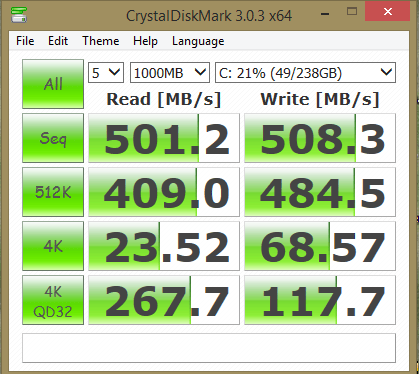Open the 1000MB test size dropdown
The image size is (419, 374).
pos(170,72)
